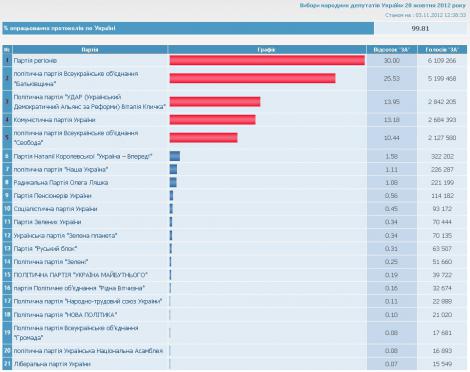Sort by the Відсоток 'ЗА' column header

coord(392,50)
